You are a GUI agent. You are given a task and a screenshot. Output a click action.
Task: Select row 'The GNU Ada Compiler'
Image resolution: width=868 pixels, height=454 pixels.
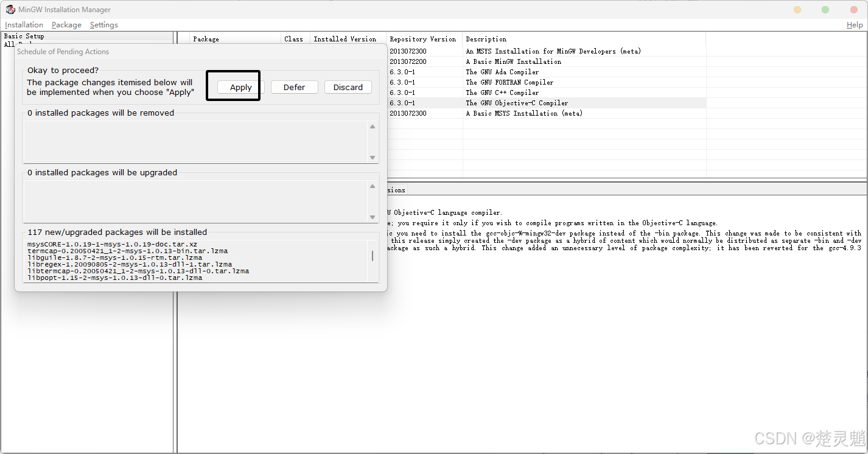(502, 72)
